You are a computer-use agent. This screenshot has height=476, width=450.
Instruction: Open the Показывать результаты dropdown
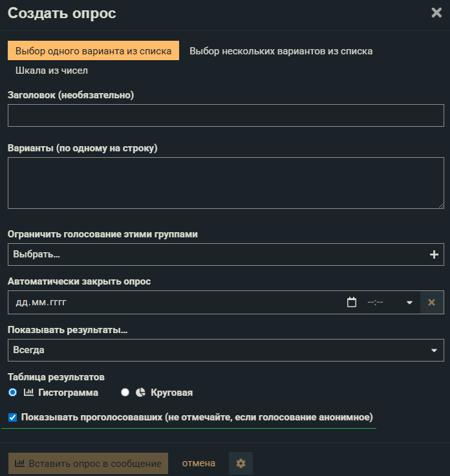point(226,350)
